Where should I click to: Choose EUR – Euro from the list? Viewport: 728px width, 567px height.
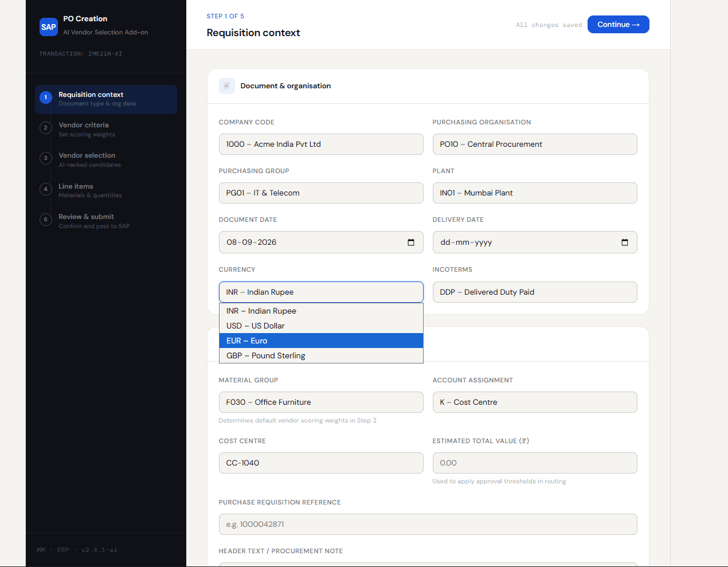click(321, 341)
